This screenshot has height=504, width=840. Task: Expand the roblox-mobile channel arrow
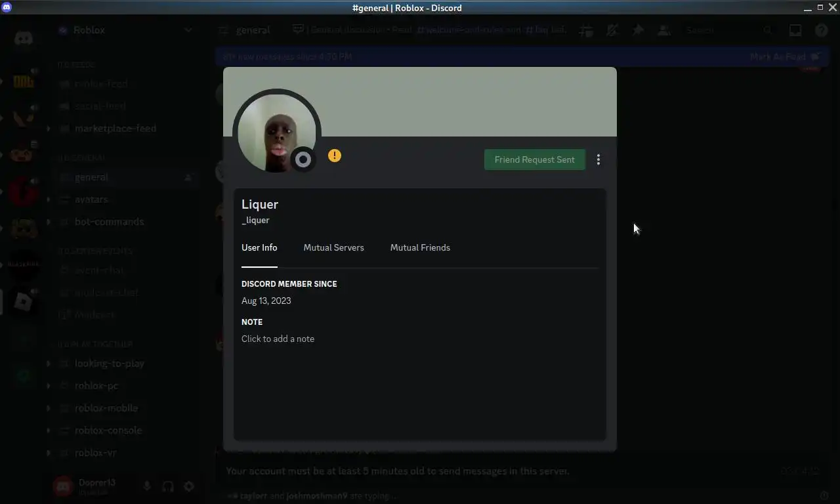tap(49, 408)
